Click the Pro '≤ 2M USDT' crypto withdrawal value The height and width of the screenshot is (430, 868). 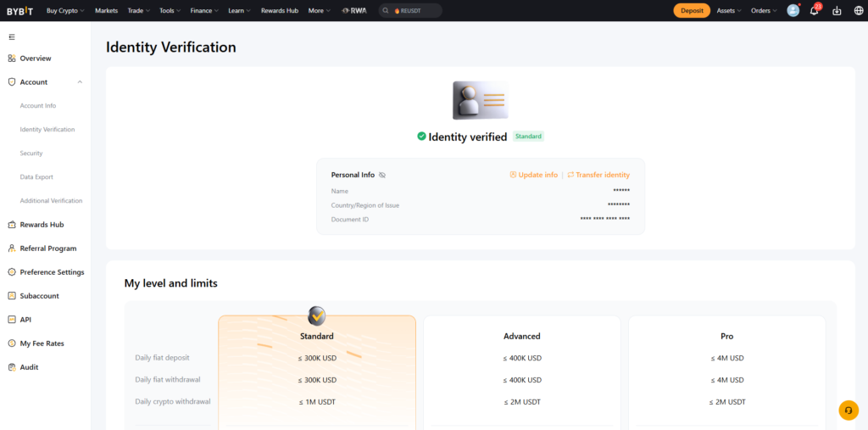pyautogui.click(x=727, y=402)
